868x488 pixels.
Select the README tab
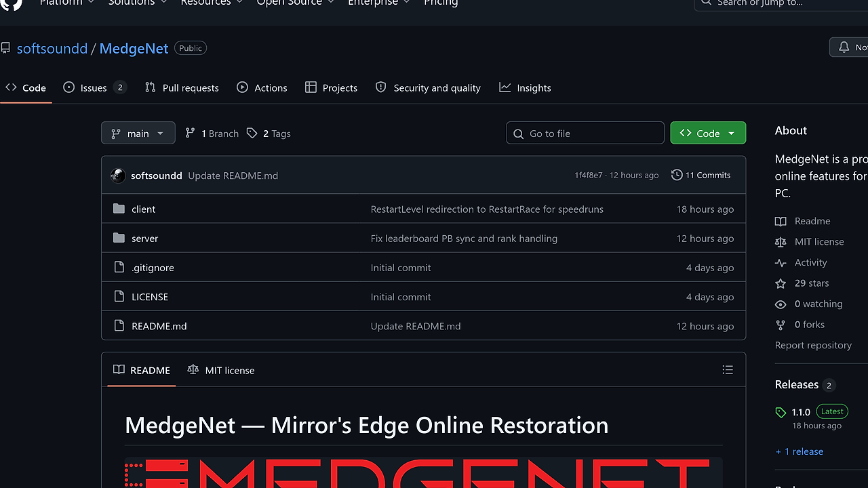pos(142,370)
